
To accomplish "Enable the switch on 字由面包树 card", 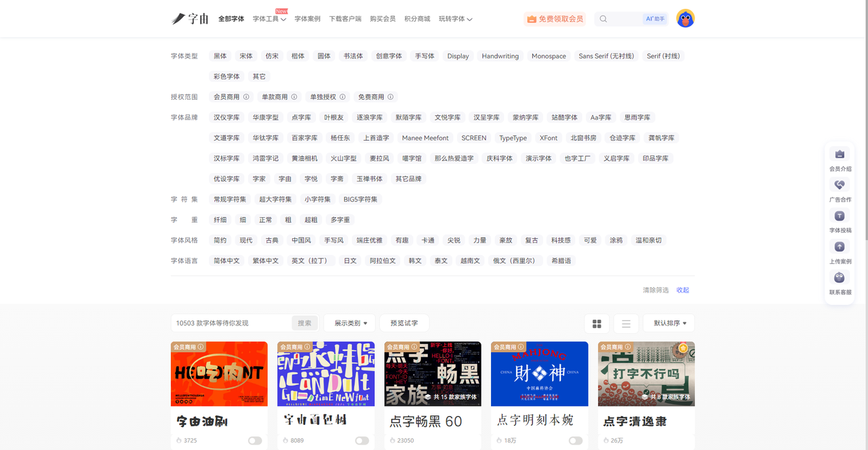I will click(362, 440).
